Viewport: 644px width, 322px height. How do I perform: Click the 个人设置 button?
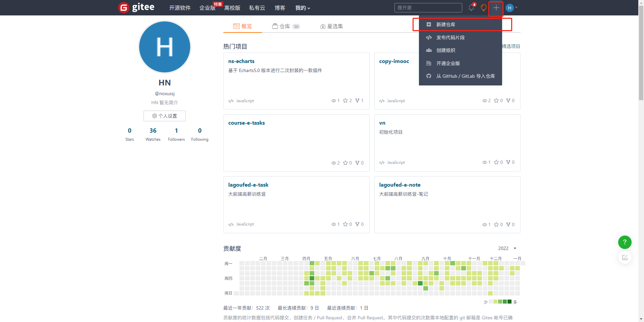(x=165, y=116)
